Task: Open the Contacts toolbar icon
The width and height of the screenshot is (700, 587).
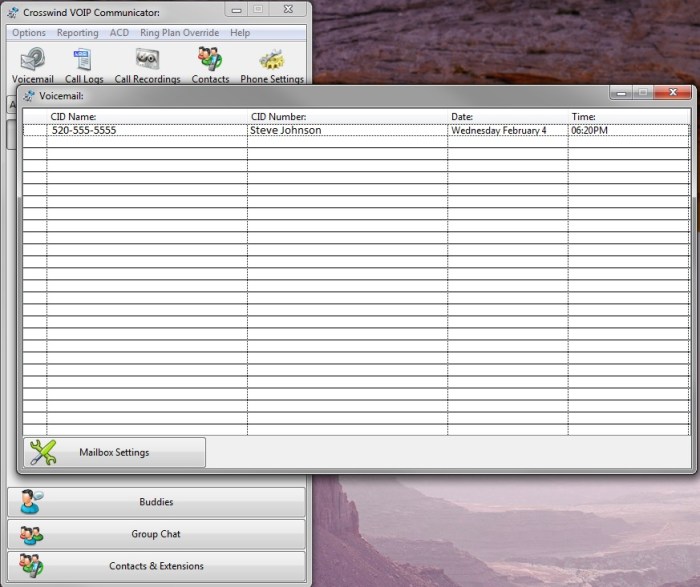Action: pyautogui.click(x=209, y=59)
